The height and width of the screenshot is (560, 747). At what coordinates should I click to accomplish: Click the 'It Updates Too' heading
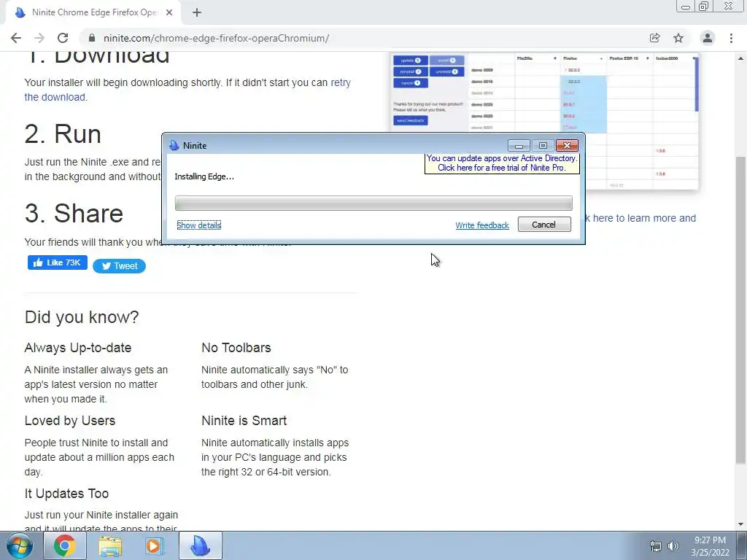click(66, 494)
